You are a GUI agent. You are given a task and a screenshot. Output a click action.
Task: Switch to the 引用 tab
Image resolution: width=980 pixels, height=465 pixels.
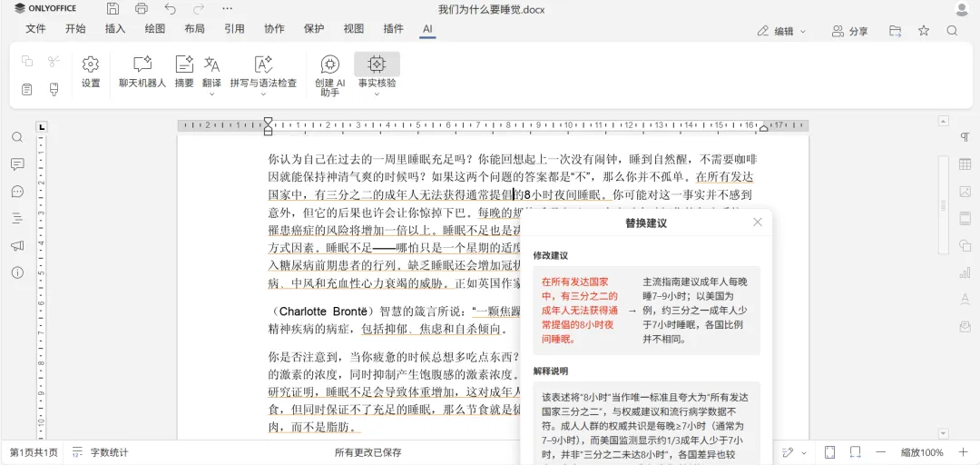[x=234, y=29]
